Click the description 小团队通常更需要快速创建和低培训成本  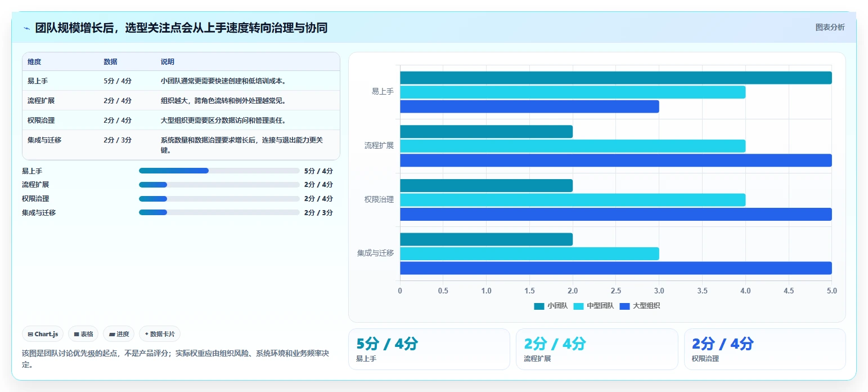coord(224,81)
